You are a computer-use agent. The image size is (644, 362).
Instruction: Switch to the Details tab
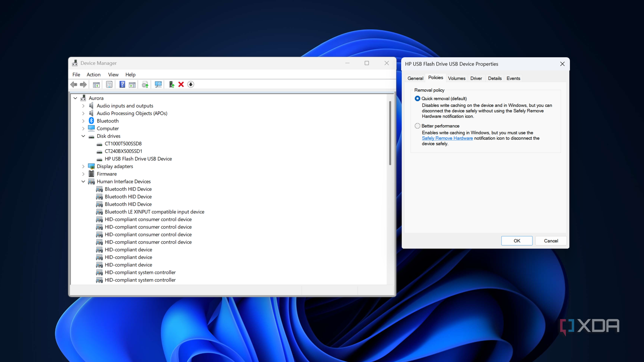[x=495, y=78]
